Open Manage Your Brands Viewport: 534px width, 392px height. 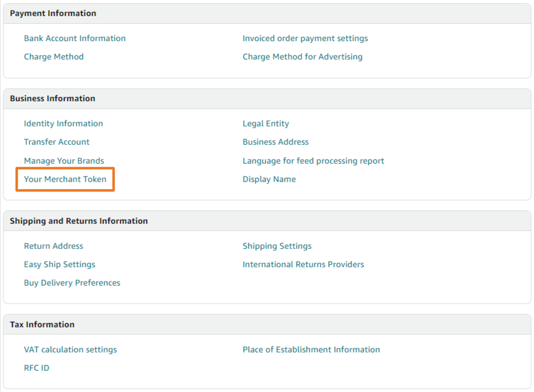click(x=64, y=161)
